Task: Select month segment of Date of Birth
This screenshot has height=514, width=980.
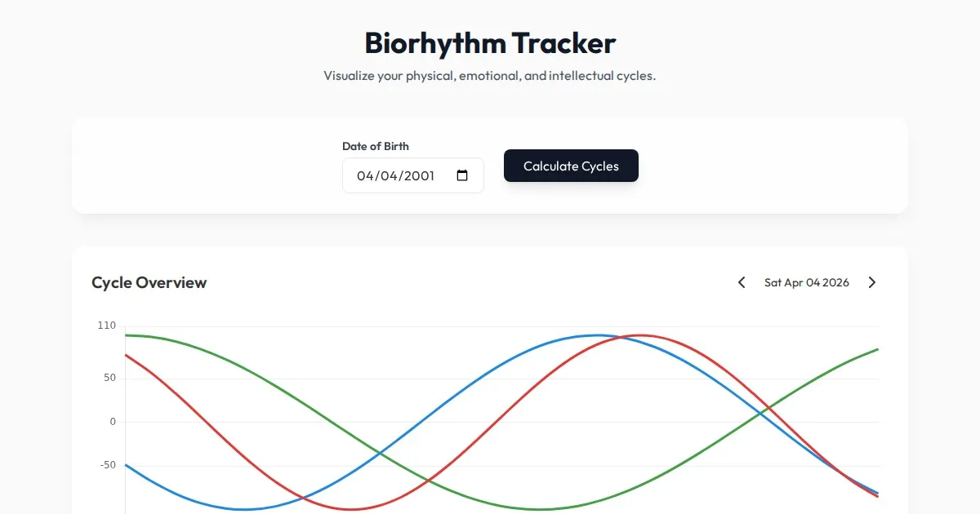Action: [x=364, y=175]
